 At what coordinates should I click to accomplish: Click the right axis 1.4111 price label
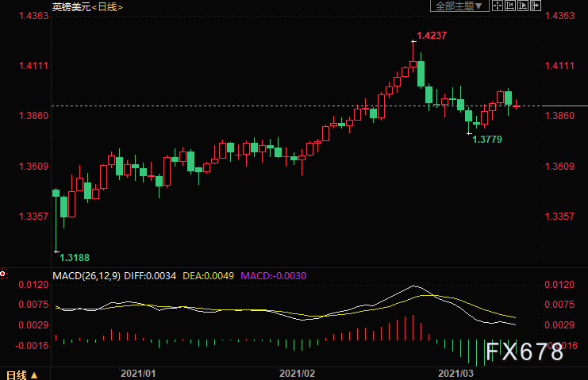tap(559, 66)
